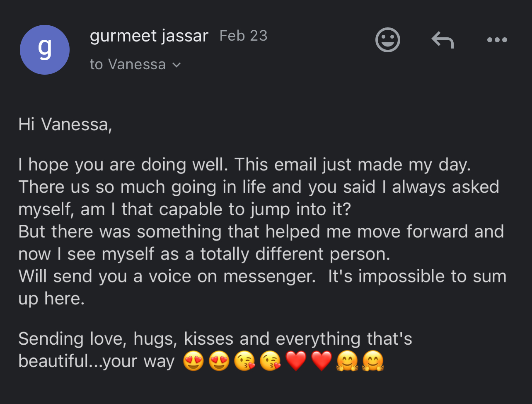
Task: Click the second heart-eyes emoji
Action: pyautogui.click(x=219, y=361)
